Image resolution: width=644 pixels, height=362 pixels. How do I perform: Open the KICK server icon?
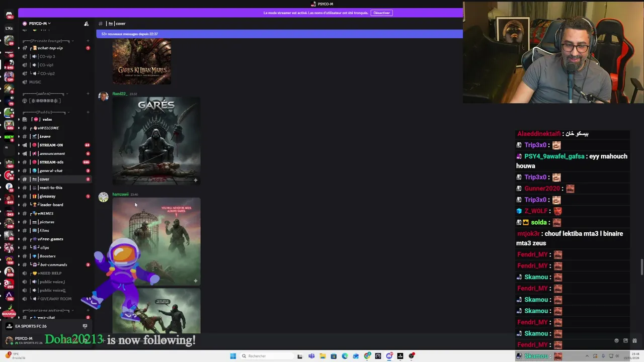click(x=9, y=137)
